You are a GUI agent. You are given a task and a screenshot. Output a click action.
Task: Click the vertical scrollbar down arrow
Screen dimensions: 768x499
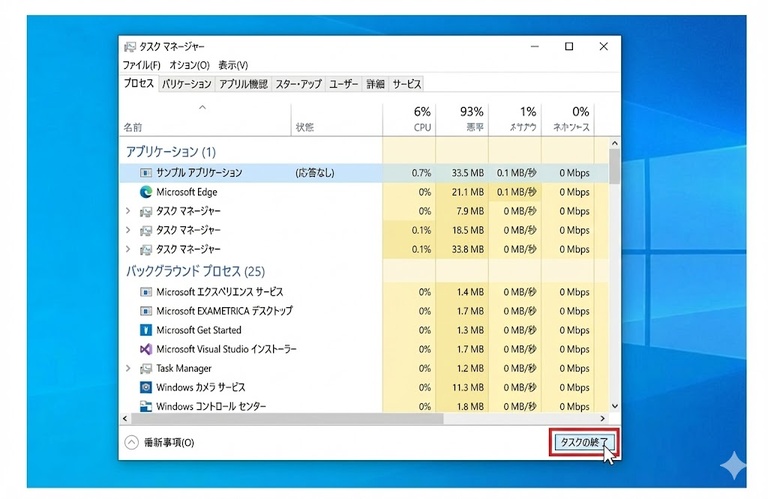(615, 406)
